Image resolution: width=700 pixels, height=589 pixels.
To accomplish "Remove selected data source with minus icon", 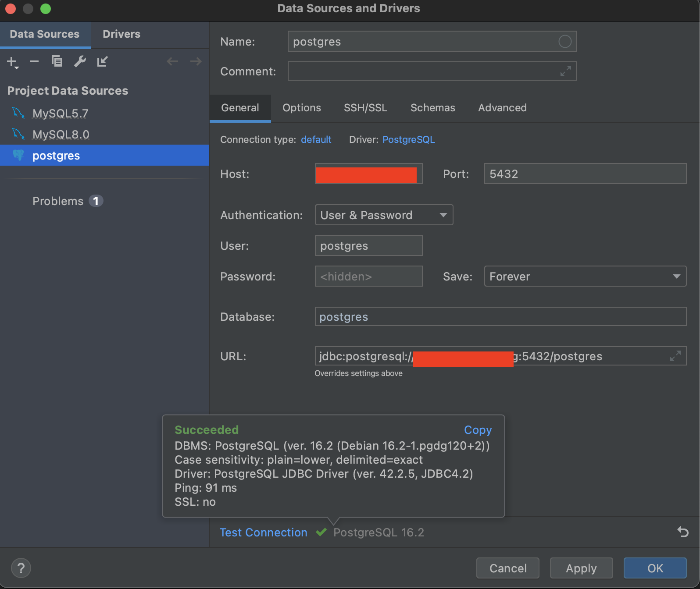I will [34, 61].
